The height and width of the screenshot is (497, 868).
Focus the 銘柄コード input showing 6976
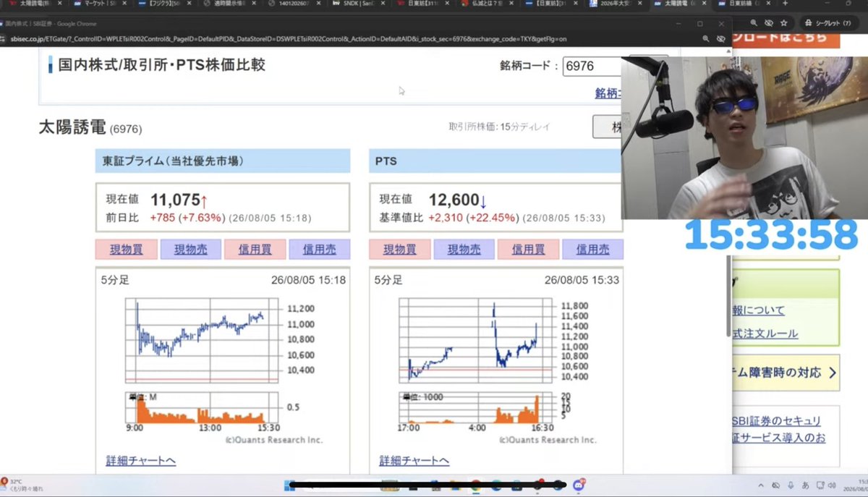pyautogui.click(x=591, y=66)
